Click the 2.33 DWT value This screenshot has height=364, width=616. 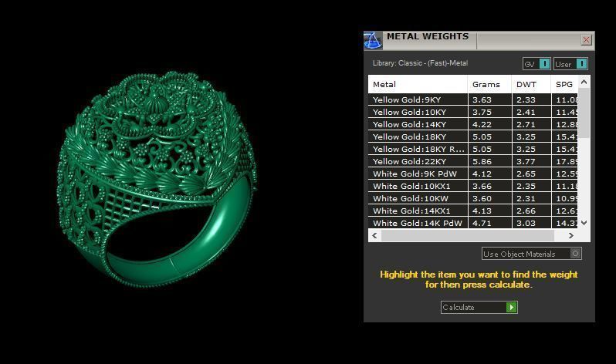526,99
